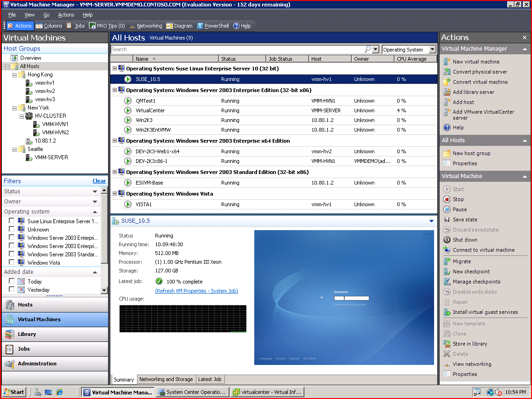532x399 pixels.
Task: Expand the Status filter section
Action: [95, 191]
